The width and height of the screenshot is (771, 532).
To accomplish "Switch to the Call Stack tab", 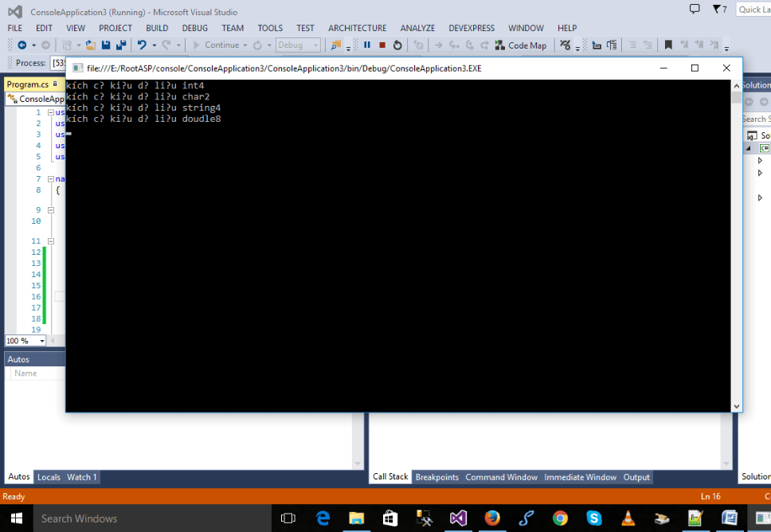I will [390, 476].
